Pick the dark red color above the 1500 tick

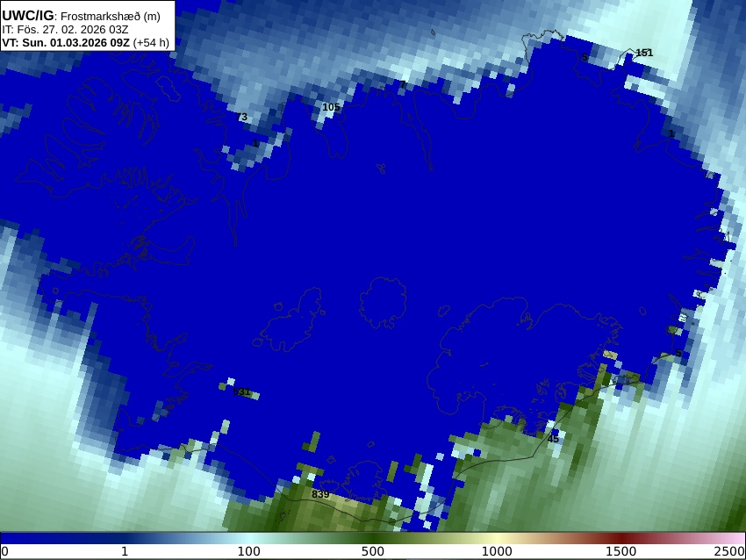[x=620, y=538]
